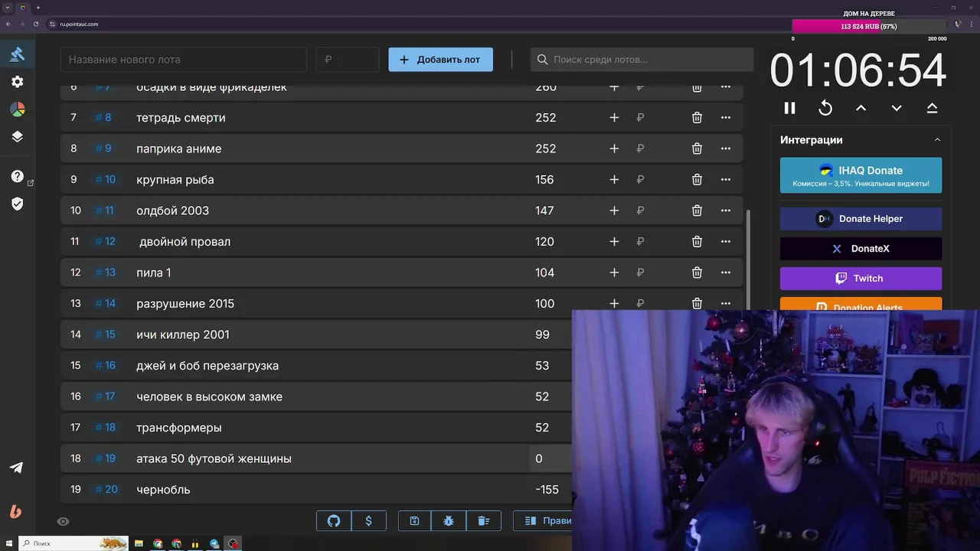Focus the 'Поиск среди лотов' search field
The height and width of the screenshot is (551, 980).
(x=642, y=60)
